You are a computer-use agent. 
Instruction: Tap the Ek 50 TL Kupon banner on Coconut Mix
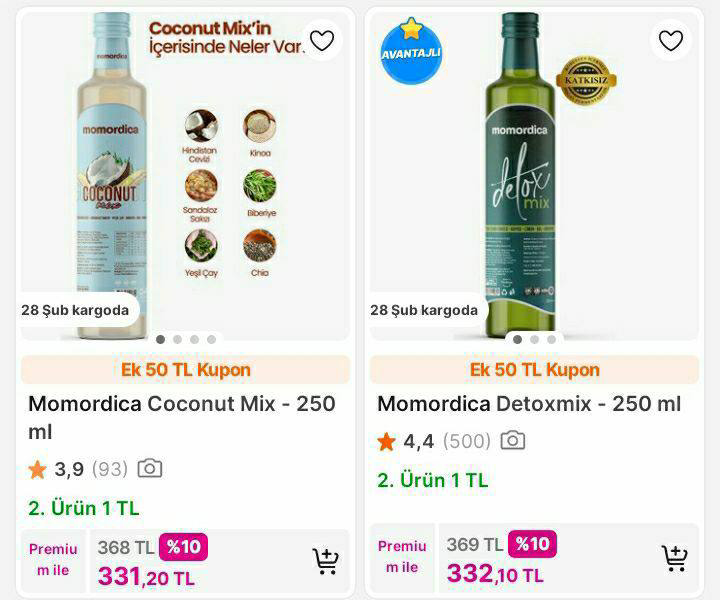[x=186, y=370]
